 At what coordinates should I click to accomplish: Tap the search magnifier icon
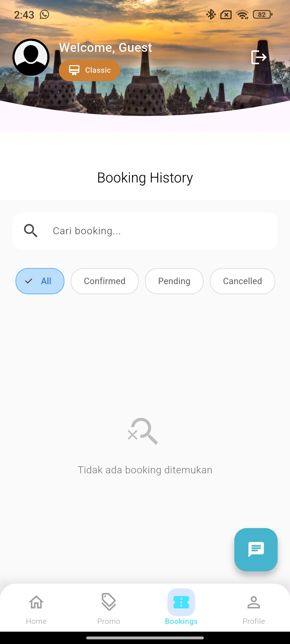pyautogui.click(x=31, y=231)
